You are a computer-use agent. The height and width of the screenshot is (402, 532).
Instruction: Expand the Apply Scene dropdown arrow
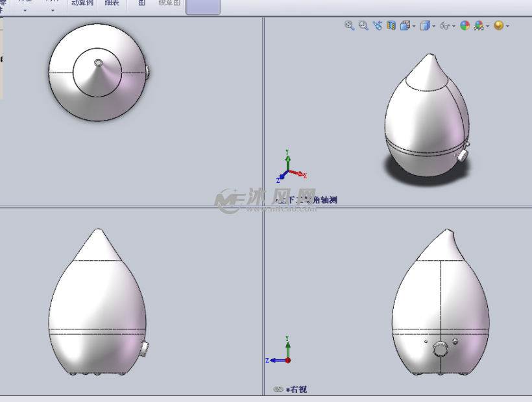(x=487, y=27)
